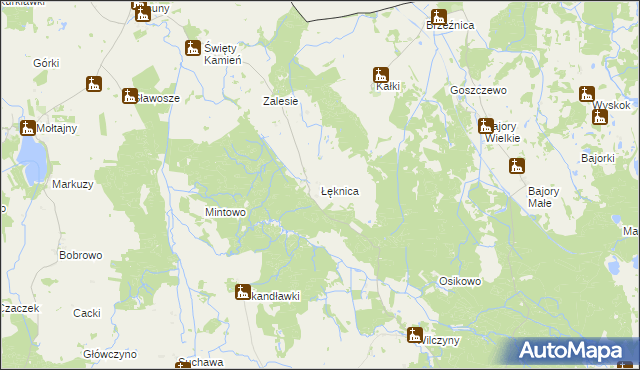Open the AutoMapa logo link

[571, 350]
